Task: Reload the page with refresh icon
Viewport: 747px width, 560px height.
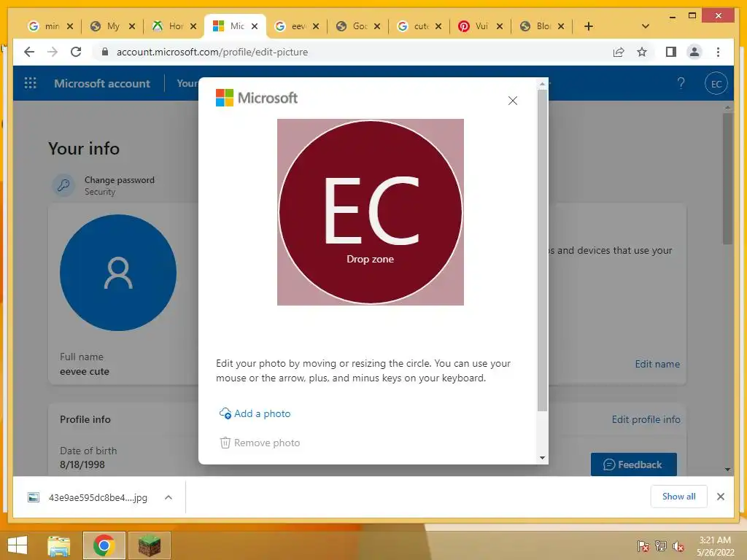Action: coord(76,52)
